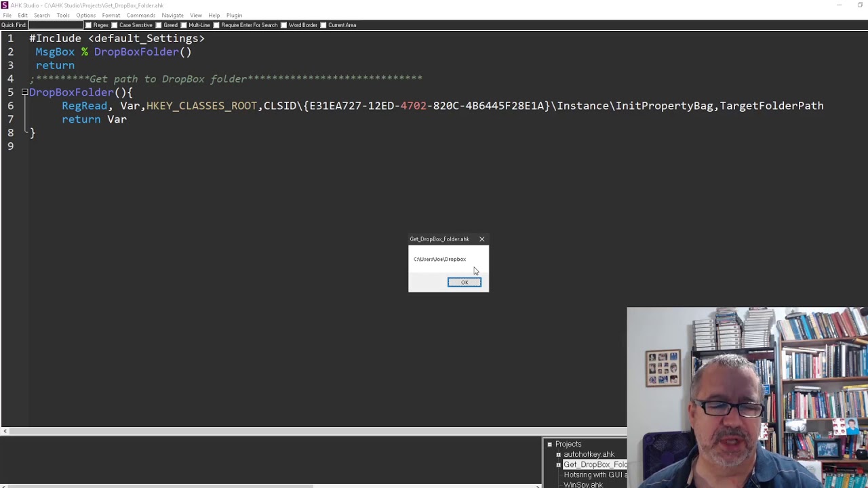Select Hotsring with GUI project item
The height and width of the screenshot is (488, 868).
[x=595, y=474]
